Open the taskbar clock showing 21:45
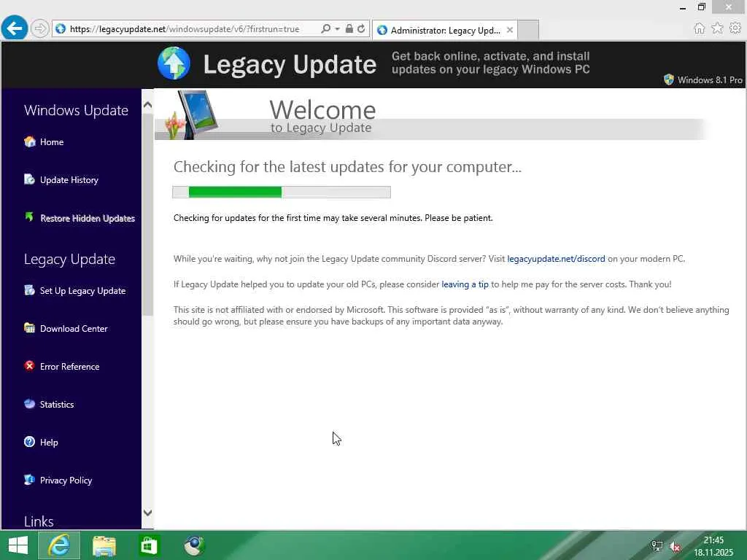747x560 pixels. point(713,546)
